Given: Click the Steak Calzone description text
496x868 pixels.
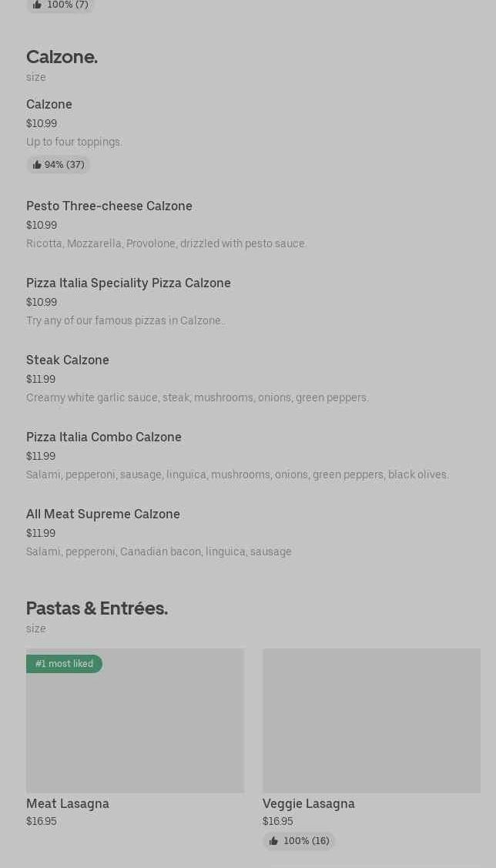Looking at the screenshot, I should (197, 397).
